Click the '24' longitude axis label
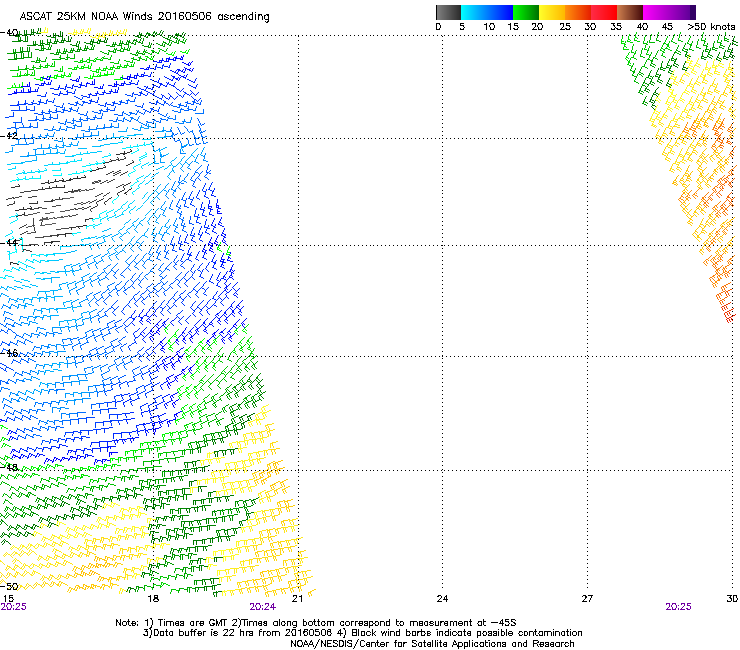 coord(442,599)
